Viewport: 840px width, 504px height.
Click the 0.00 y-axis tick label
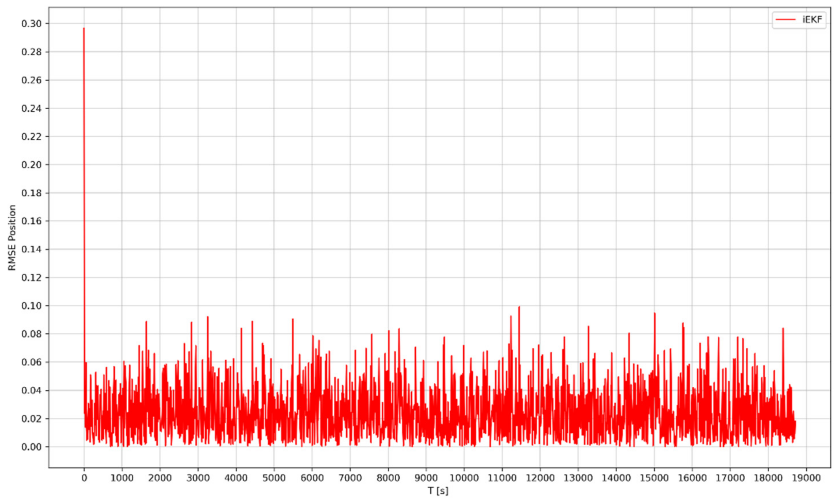point(32,447)
